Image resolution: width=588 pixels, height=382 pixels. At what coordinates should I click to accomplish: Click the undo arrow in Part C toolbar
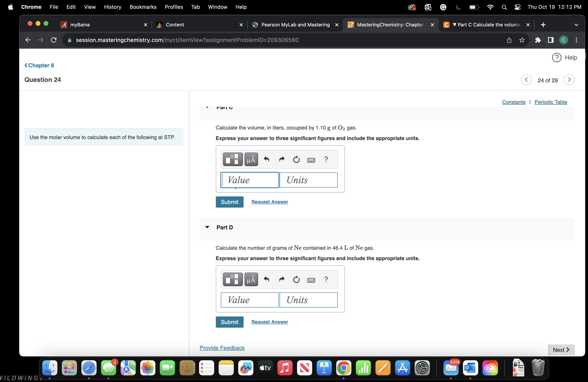266,159
